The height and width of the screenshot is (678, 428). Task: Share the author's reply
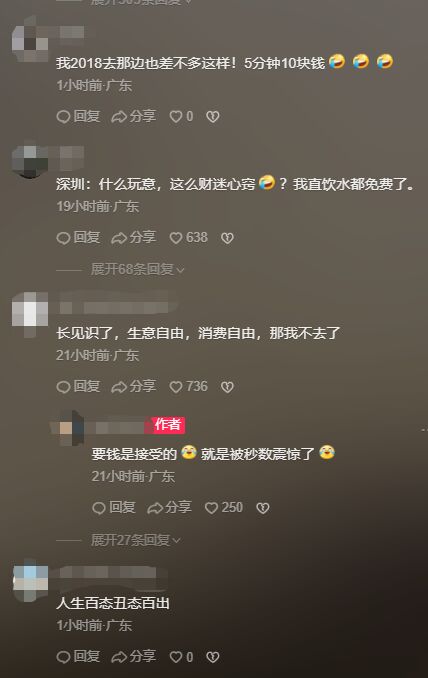pyautogui.click(x=169, y=508)
